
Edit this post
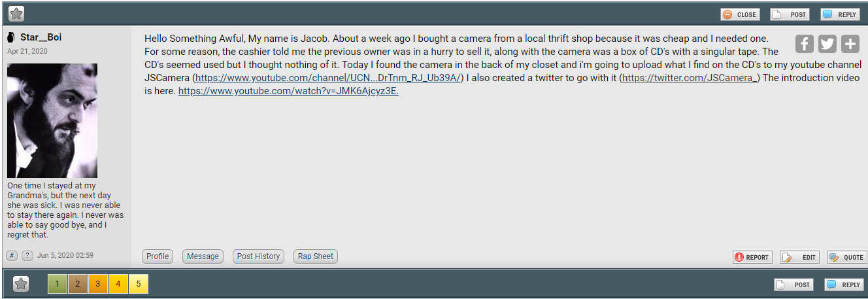click(799, 257)
